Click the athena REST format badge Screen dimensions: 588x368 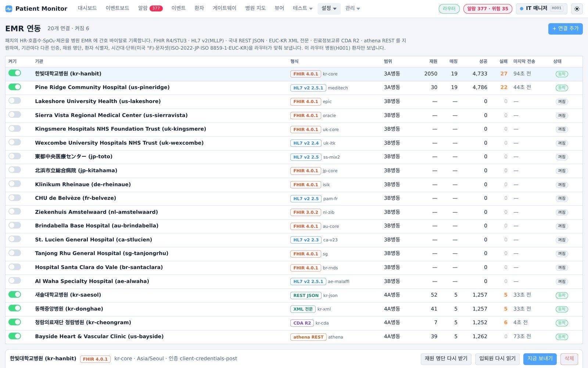pyautogui.click(x=308, y=337)
